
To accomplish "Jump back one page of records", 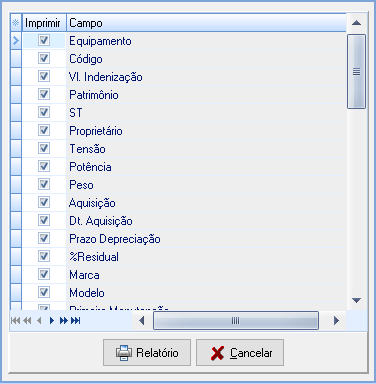I will pos(27,321).
